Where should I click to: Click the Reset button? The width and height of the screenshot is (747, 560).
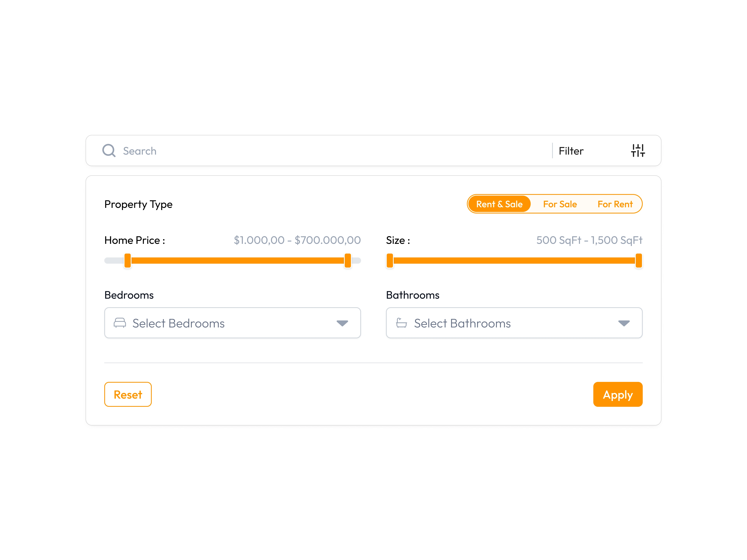pos(128,394)
